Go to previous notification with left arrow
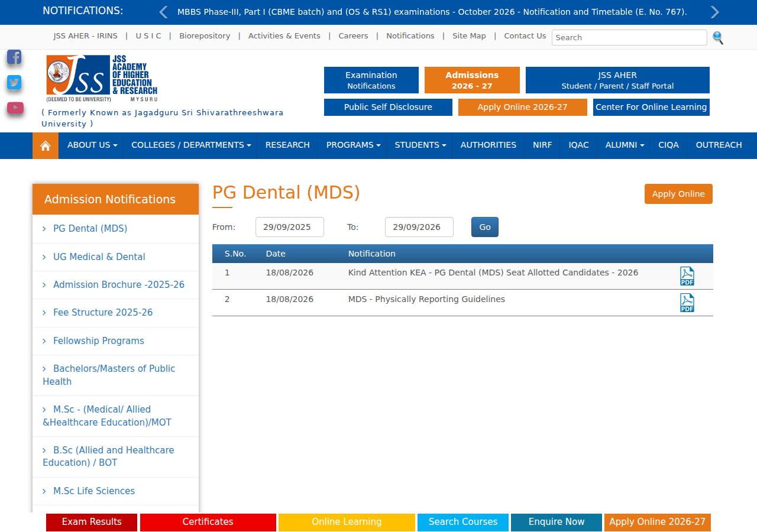This screenshot has height=532, width=757. [x=164, y=12]
